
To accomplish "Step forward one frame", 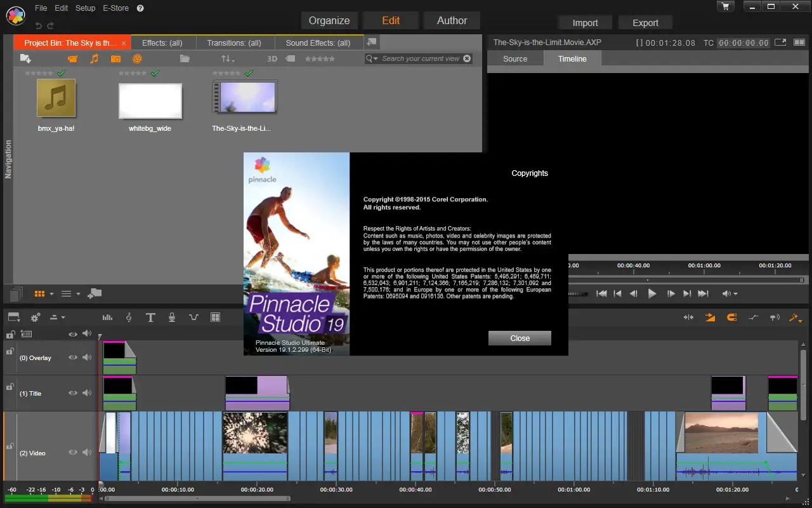I will pos(671,293).
